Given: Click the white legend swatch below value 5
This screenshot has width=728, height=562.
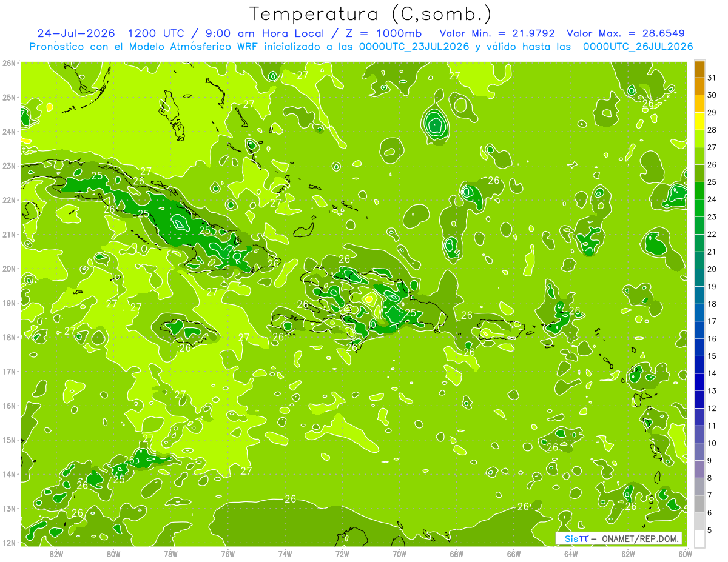Looking at the screenshot, I should pos(699,538).
